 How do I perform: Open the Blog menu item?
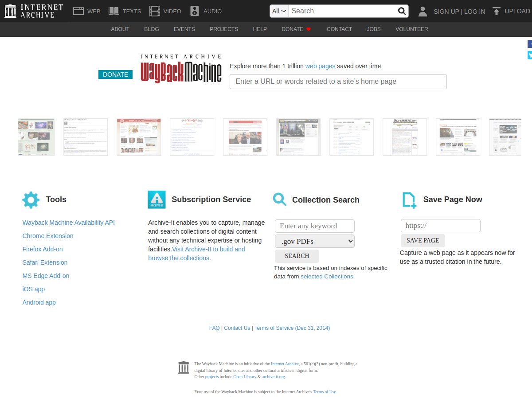(152, 29)
